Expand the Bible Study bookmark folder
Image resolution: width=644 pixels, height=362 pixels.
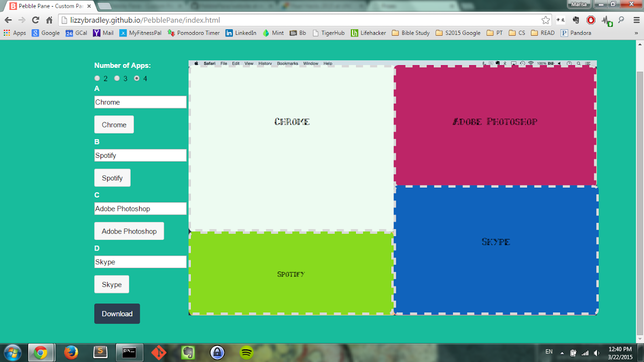(x=411, y=33)
